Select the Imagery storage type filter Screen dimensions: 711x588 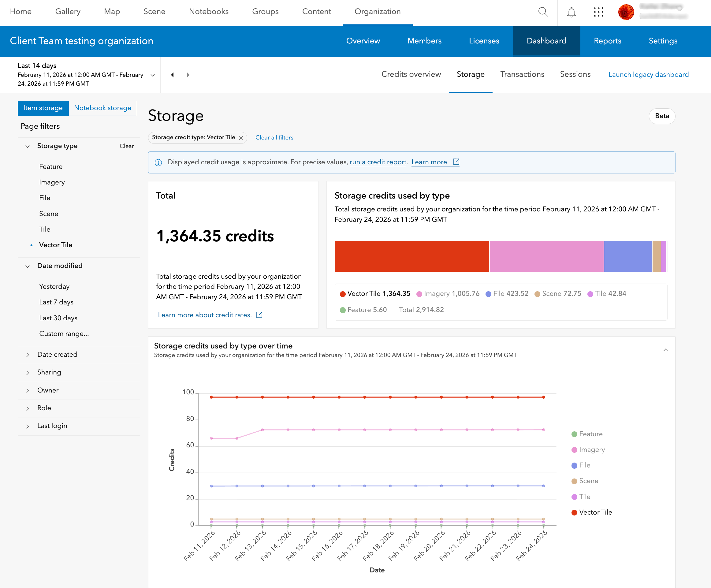coord(52,182)
